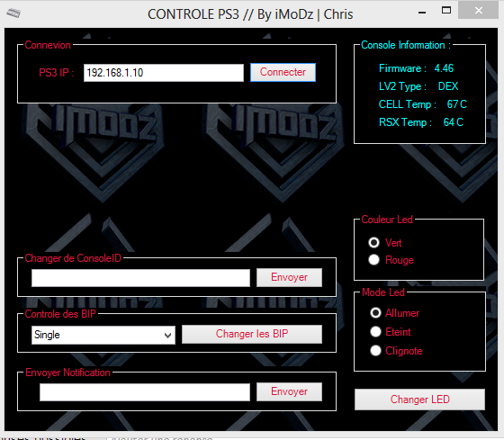Choose Allumer LED mode
Image resolution: width=504 pixels, height=440 pixels.
pyautogui.click(x=375, y=313)
